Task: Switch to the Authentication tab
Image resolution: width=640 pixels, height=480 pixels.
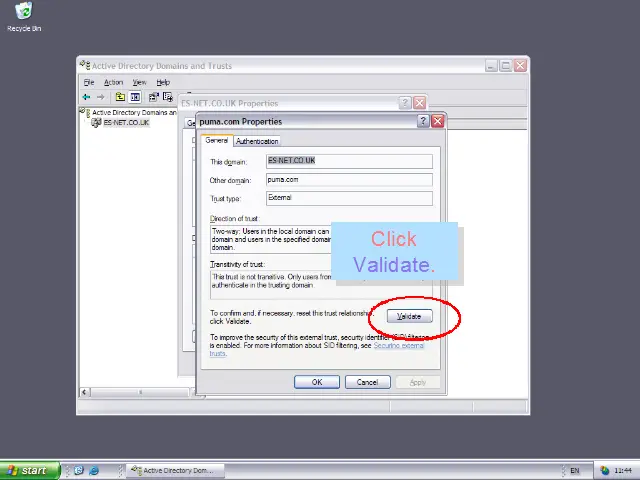Action: pyautogui.click(x=257, y=141)
